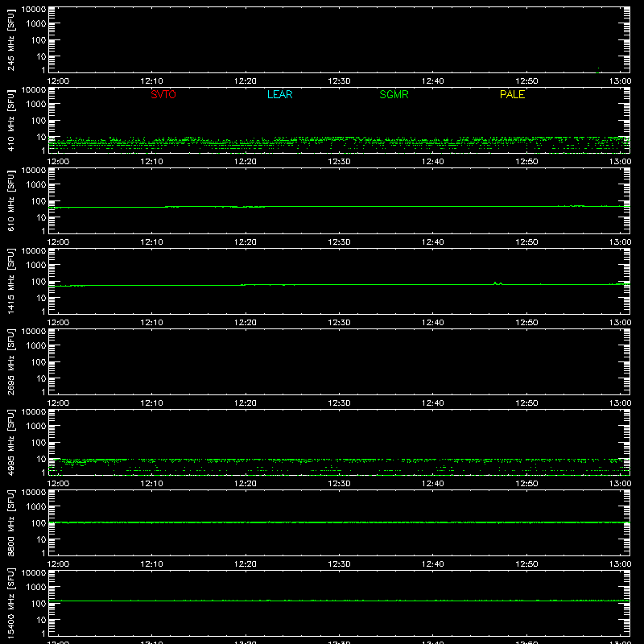
Task: Click the 10 tick of the 410 MHz panel
Action: [41, 137]
